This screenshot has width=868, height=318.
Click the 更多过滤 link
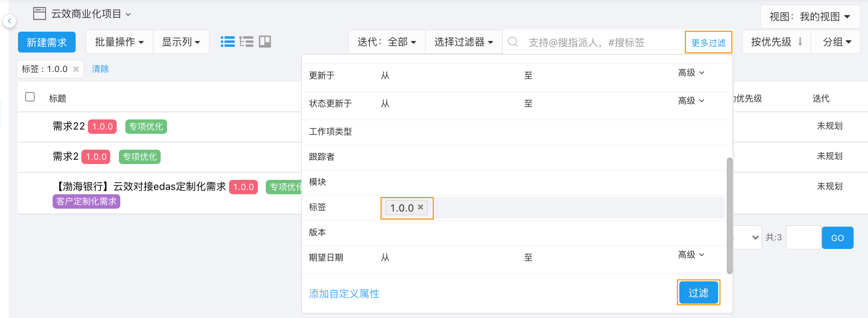pos(708,43)
